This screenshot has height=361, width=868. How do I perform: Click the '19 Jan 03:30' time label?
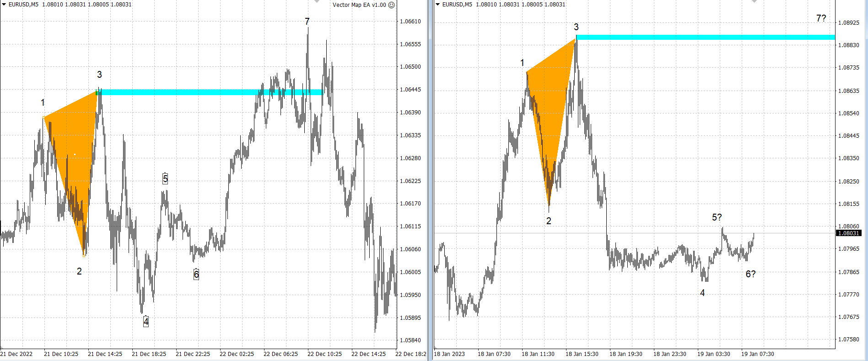click(x=714, y=354)
